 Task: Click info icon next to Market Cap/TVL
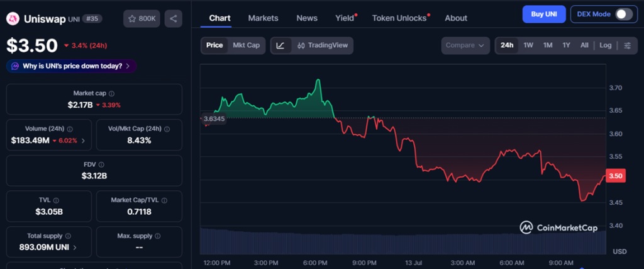(x=164, y=200)
